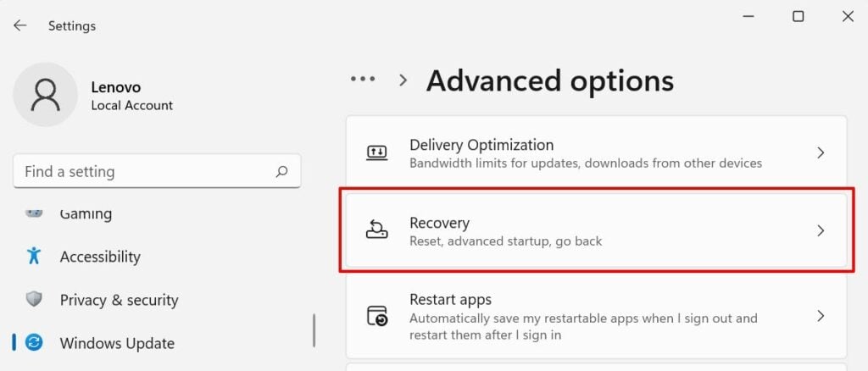Open Recovery chevron arrow

pyautogui.click(x=820, y=230)
